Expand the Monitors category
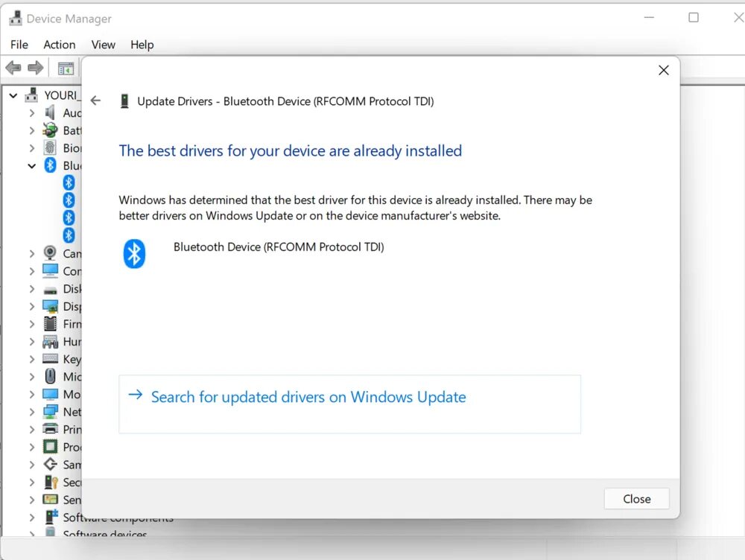 [x=32, y=394]
